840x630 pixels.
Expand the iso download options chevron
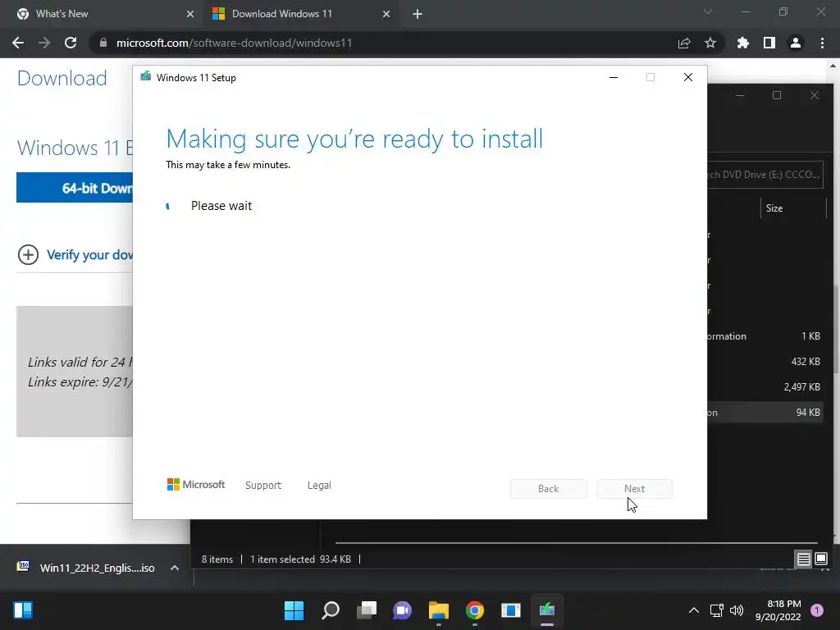pos(175,568)
